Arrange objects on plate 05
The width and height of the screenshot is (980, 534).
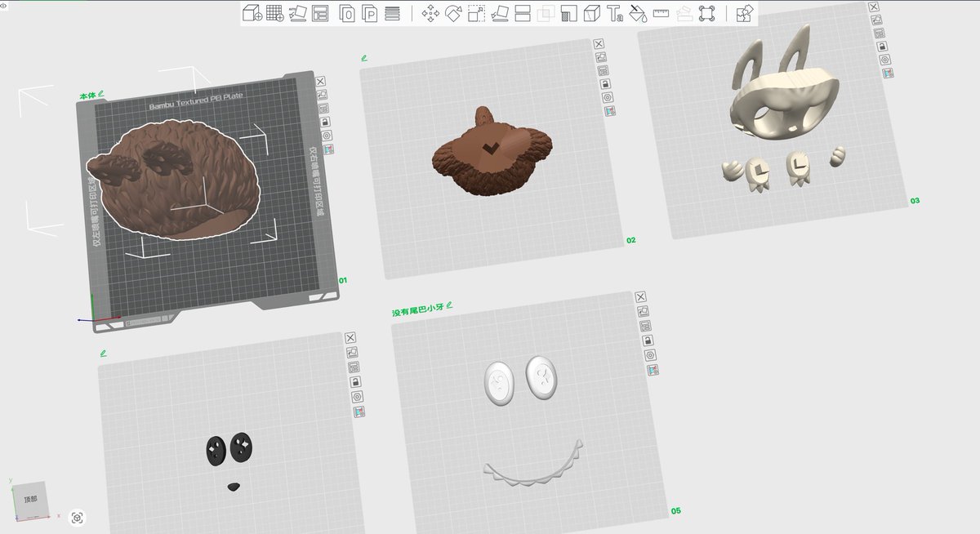coord(645,326)
